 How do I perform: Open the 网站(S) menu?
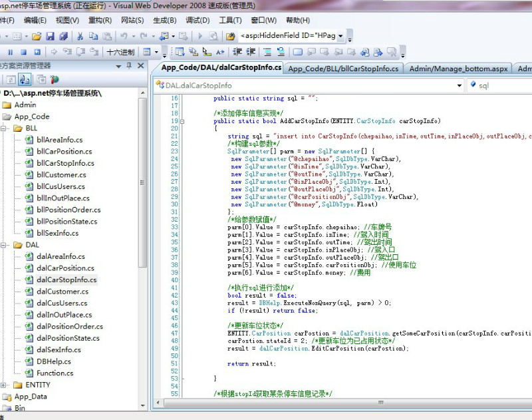(132, 21)
